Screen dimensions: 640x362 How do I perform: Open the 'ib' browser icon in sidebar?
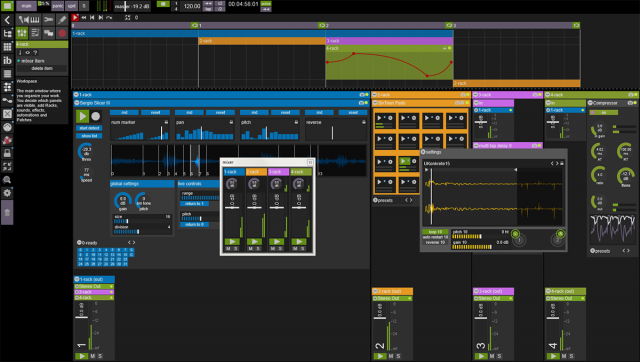(x=7, y=60)
